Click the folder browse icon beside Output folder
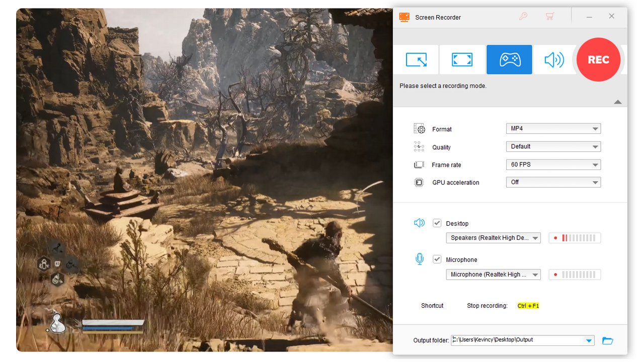The width and height of the screenshot is (644, 362). tap(607, 340)
